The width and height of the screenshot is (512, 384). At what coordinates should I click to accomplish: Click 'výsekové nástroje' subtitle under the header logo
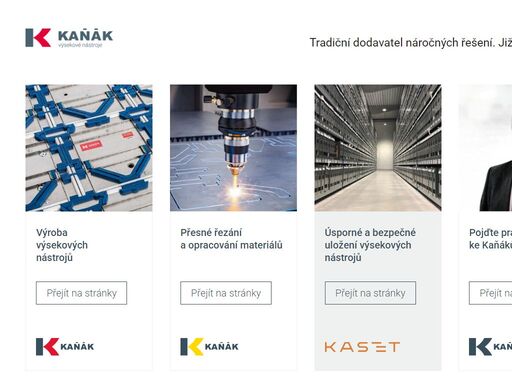point(80,45)
